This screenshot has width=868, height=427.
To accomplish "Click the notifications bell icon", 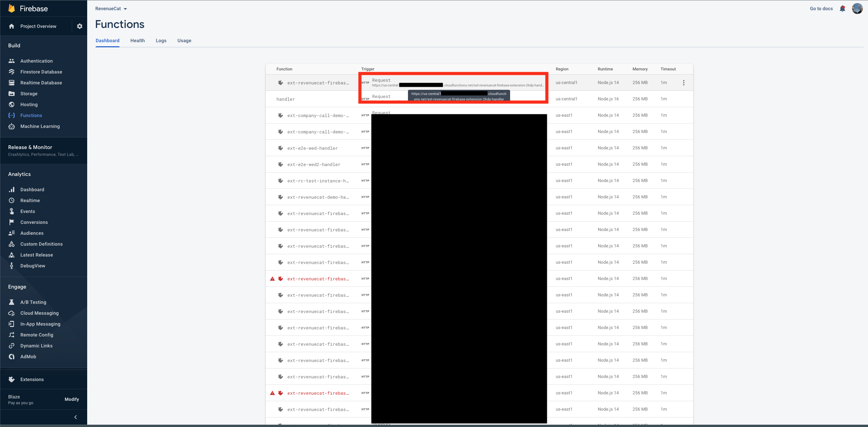I will (x=842, y=9).
